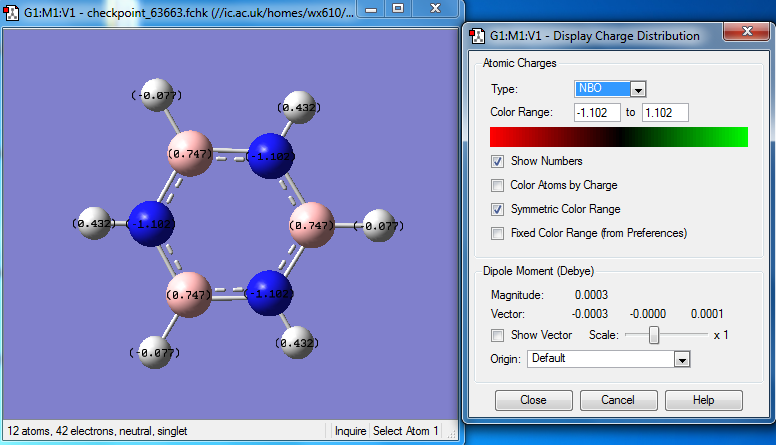The image size is (776, 445).
Task: Enable Fixed Color Range from Preferences
Action: (497, 233)
